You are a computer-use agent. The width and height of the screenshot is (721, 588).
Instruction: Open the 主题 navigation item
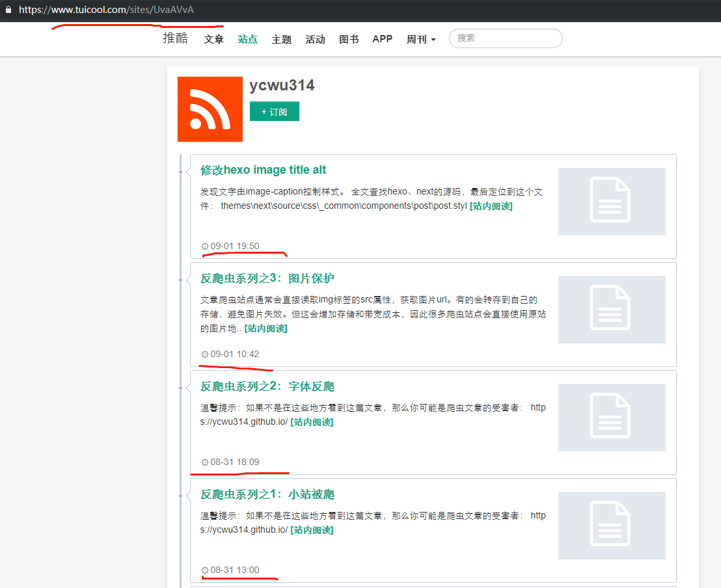pyautogui.click(x=281, y=39)
